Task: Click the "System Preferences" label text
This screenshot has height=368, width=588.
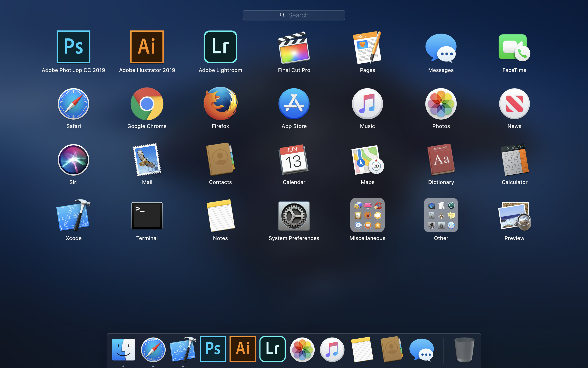Action: tap(294, 238)
